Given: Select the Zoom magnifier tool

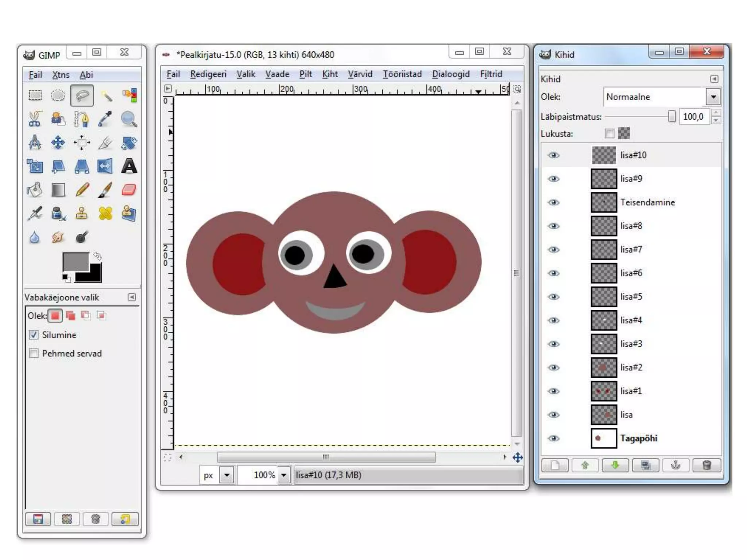Looking at the screenshot, I should coord(129,119).
